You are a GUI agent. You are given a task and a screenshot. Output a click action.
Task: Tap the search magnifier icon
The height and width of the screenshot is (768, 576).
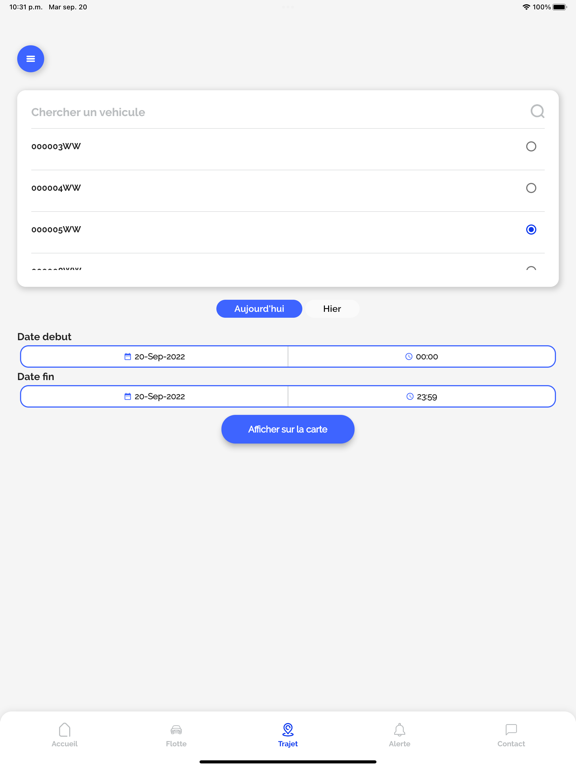point(537,111)
